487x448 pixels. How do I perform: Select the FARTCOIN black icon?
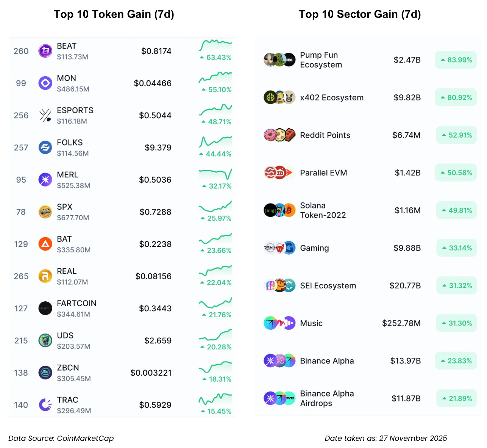45,309
